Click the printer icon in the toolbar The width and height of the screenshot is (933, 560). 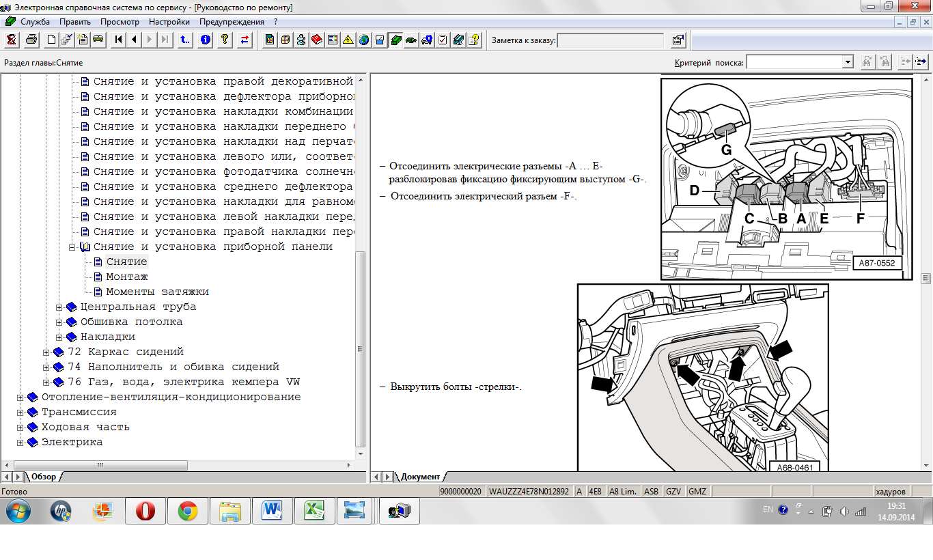31,40
